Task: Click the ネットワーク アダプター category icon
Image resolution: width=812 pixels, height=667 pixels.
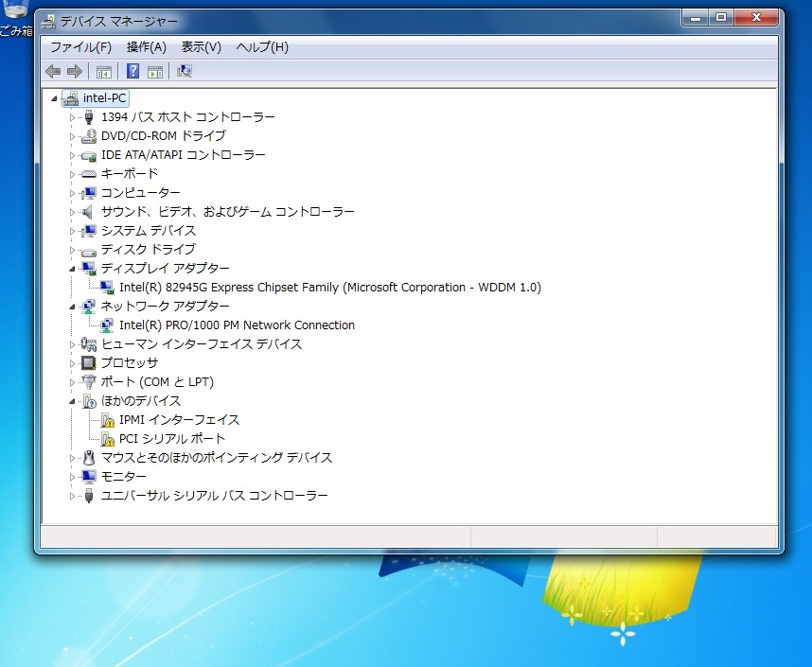Action: [89, 307]
